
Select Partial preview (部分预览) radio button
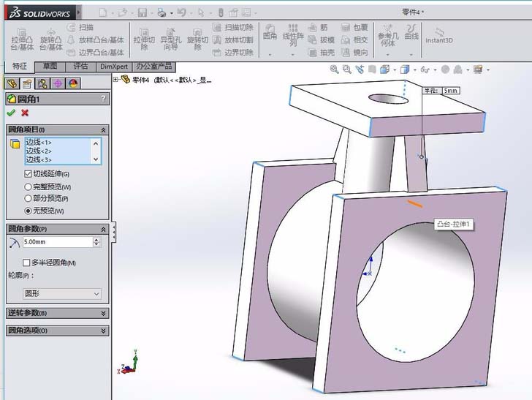coord(28,198)
